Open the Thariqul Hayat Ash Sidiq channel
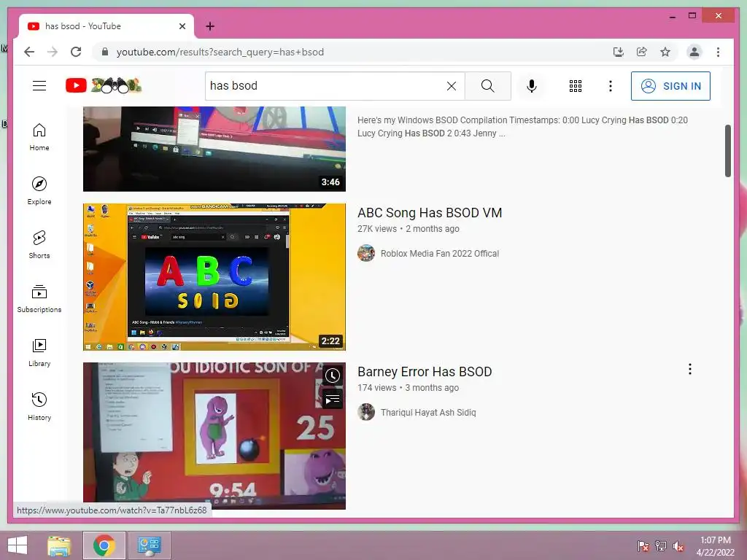747x560 pixels. coord(428,413)
